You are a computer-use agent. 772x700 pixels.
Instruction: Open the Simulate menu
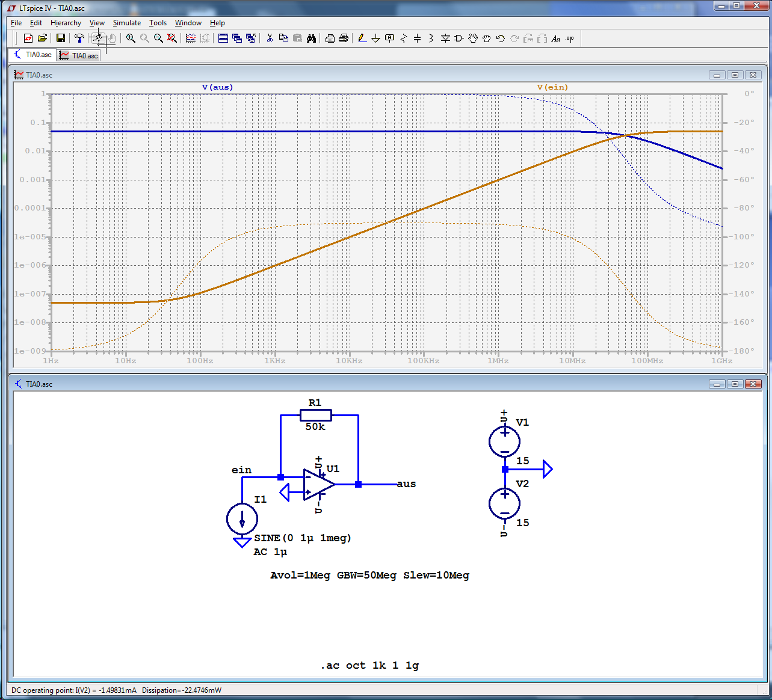[x=126, y=23]
